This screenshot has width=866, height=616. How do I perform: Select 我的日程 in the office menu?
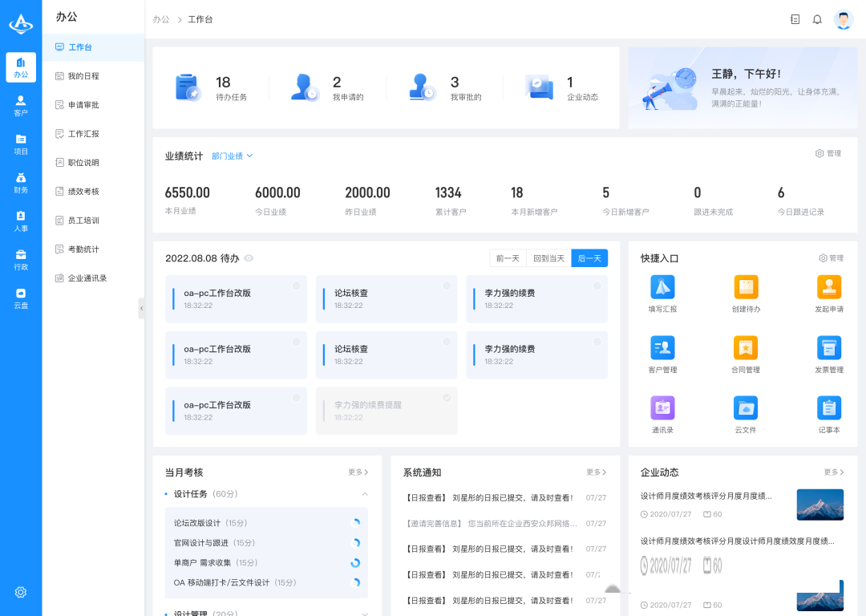pos(83,76)
